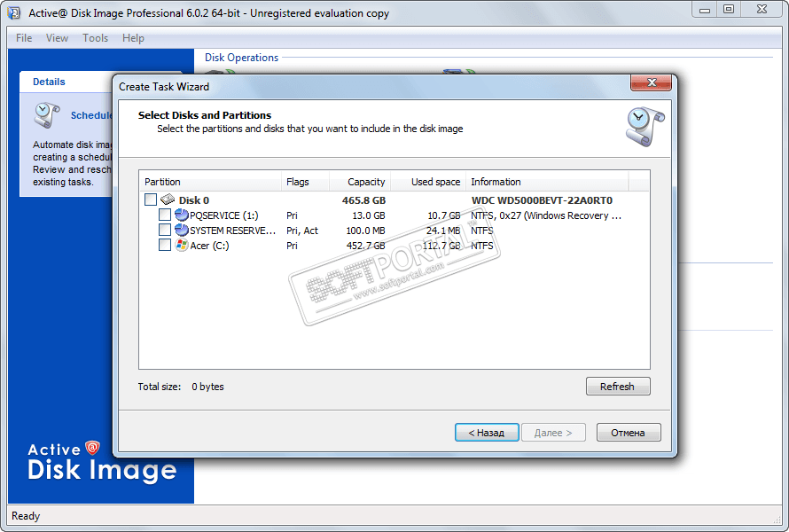Minimize the main application window

coord(705,9)
